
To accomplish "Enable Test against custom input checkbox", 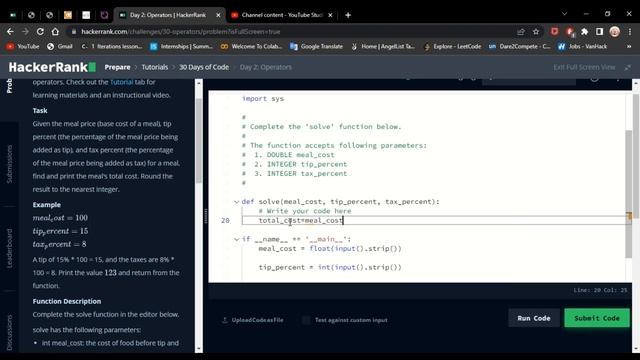I will coord(306,320).
